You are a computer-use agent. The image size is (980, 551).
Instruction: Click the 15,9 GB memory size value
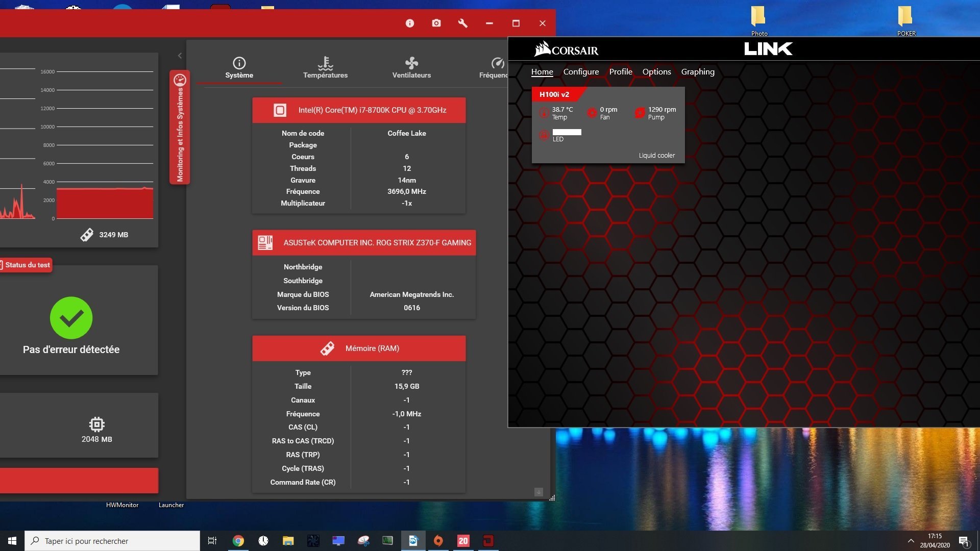[x=407, y=387]
